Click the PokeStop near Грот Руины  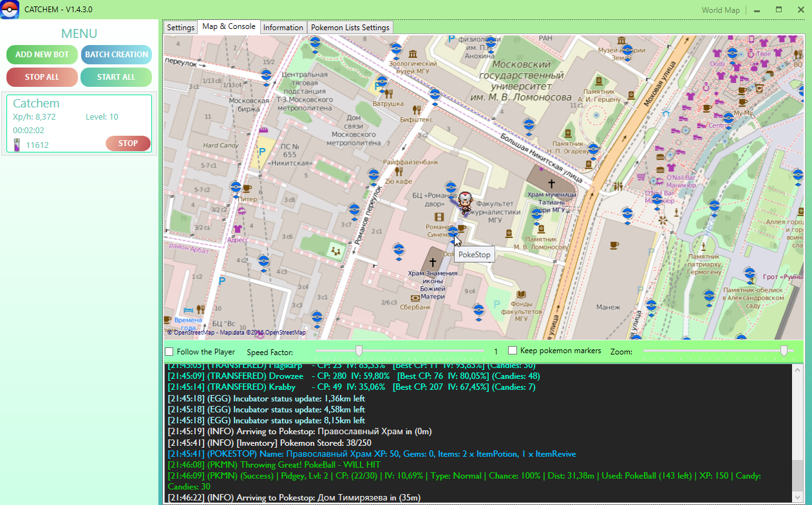(750, 277)
